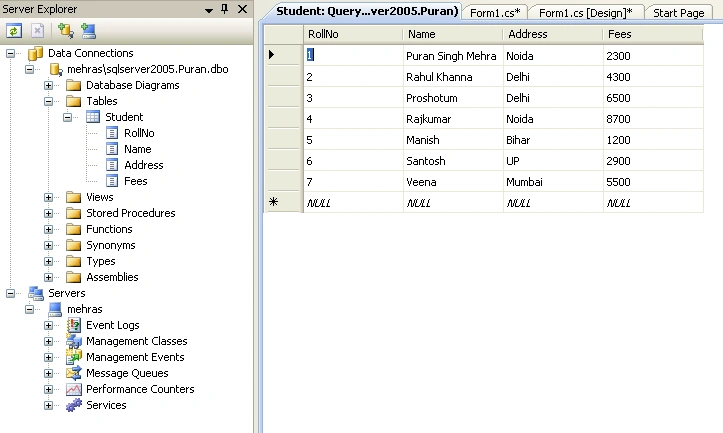Collapse the Servers node
The width and height of the screenshot is (723, 433).
pos(10,293)
